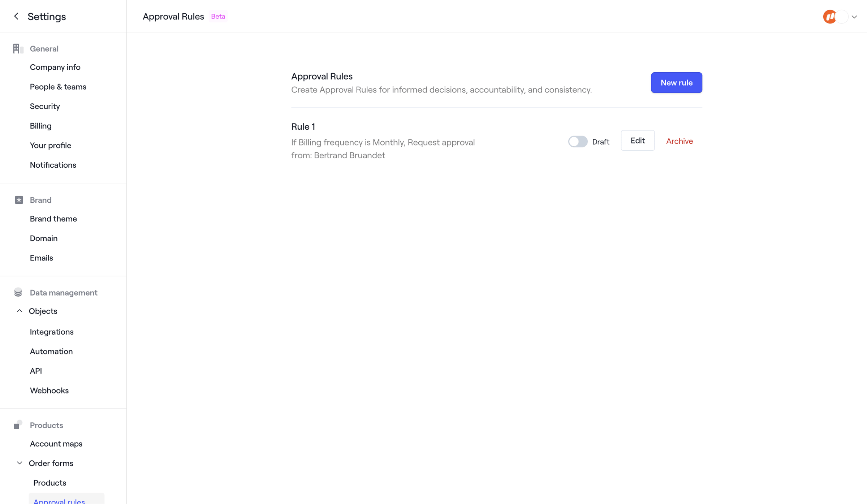867x504 pixels.
Task: Click the Brand star icon
Action: click(19, 200)
